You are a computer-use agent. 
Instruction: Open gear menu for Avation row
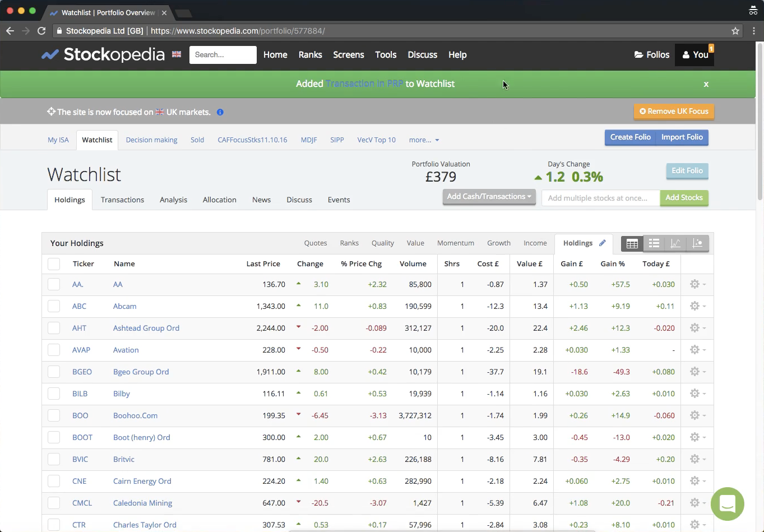(x=697, y=350)
